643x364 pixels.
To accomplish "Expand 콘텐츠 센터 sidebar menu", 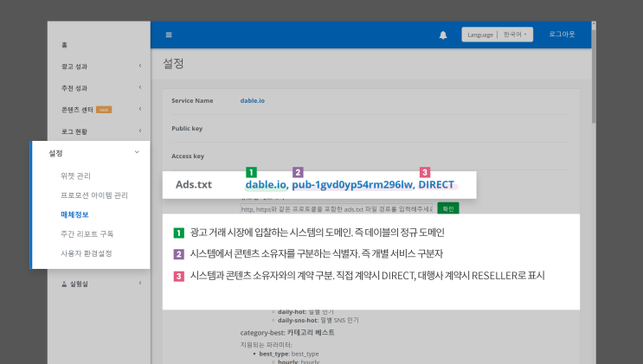I will [101, 110].
